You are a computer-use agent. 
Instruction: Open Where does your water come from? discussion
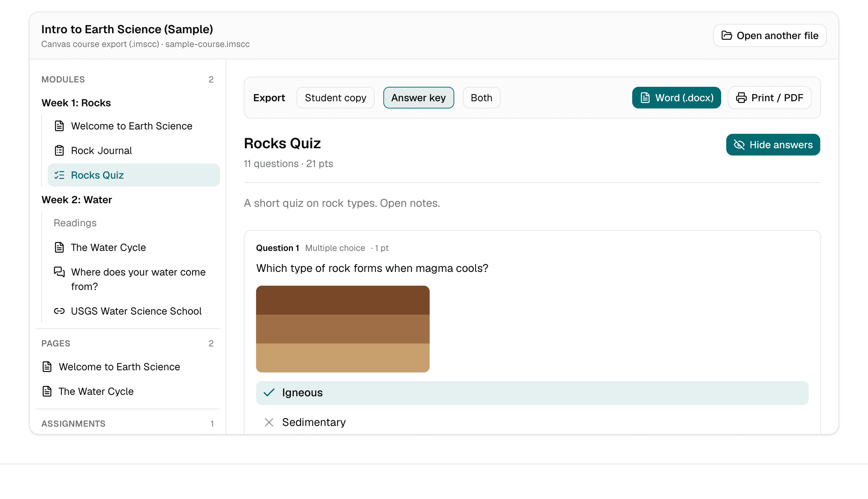(134, 279)
